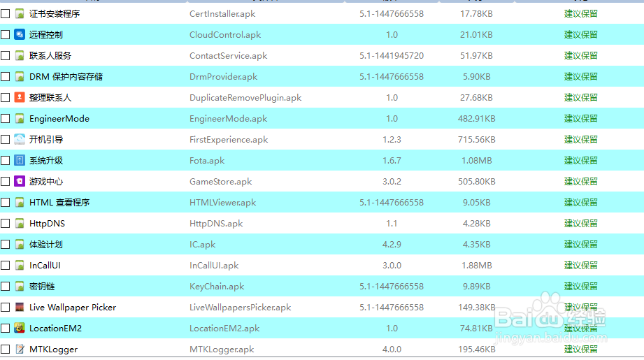644x360 pixels.
Task: Check the DRM 保护内容存储 checkbox
Action: pos(6,76)
